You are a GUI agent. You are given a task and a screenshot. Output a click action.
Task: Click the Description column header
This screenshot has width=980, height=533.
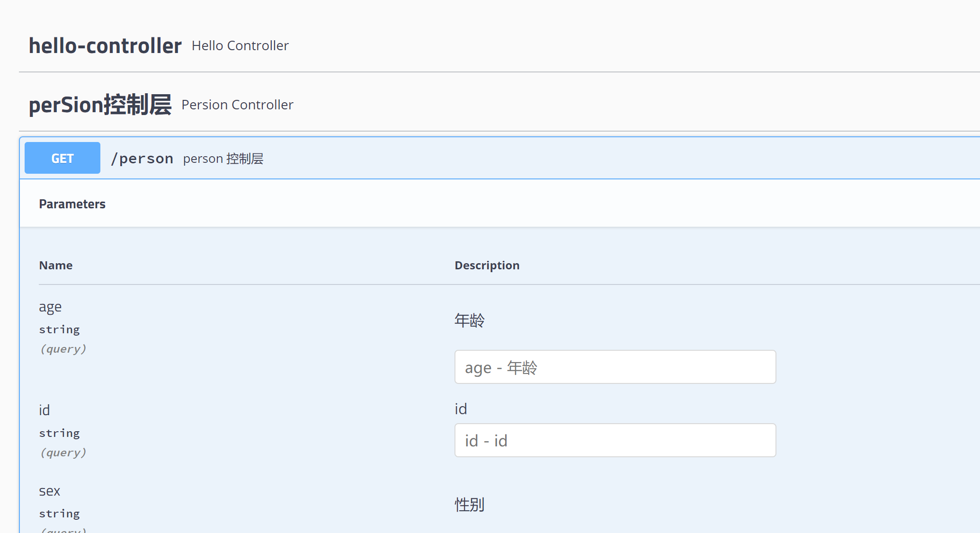(x=487, y=265)
